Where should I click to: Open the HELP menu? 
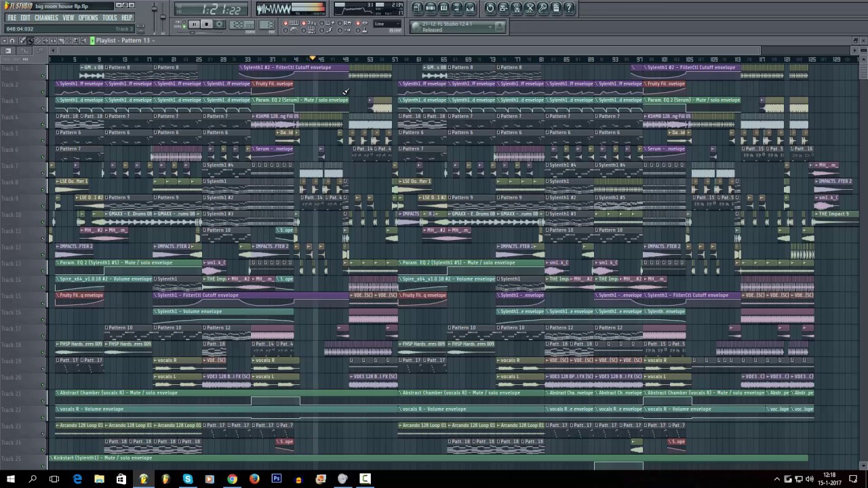[x=127, y=18]
